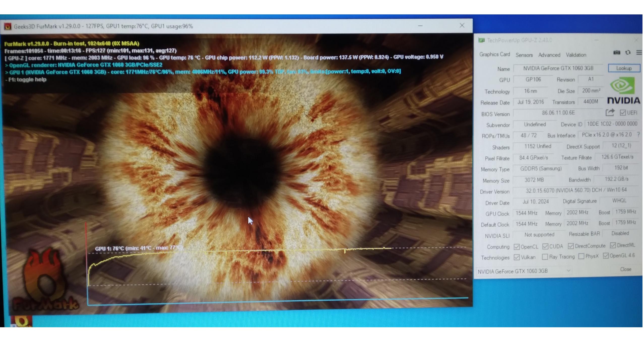
Task: Toggle the OpenCL checkbox
Action: pyautogui.click(x=517, y=247)
